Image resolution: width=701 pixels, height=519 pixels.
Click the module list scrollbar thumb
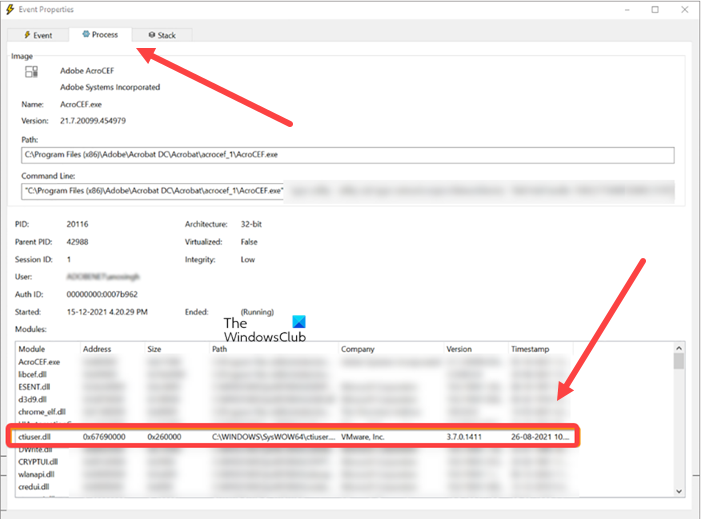[x=679, y=361]
